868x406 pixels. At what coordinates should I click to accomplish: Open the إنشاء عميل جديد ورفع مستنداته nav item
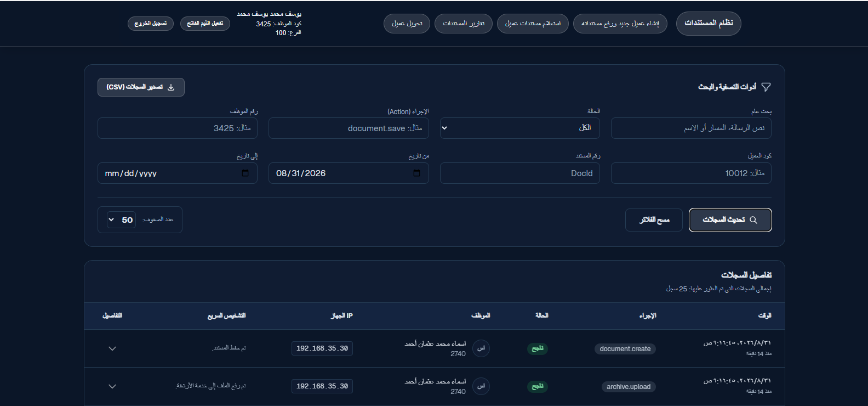(620, 24)
